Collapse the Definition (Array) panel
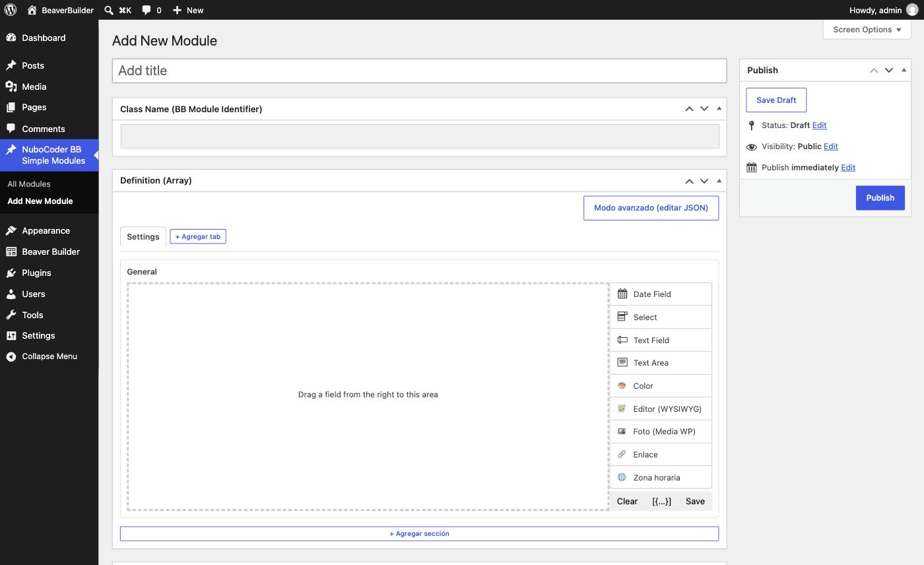924x565 pixels. pyautogui.click(x=719, y=180)
